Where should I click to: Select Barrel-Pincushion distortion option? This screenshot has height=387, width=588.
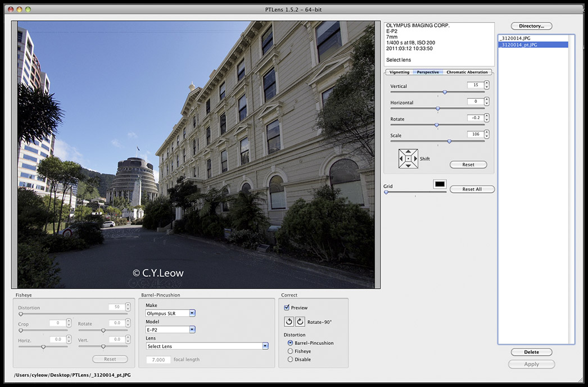[x=290, y=343]
